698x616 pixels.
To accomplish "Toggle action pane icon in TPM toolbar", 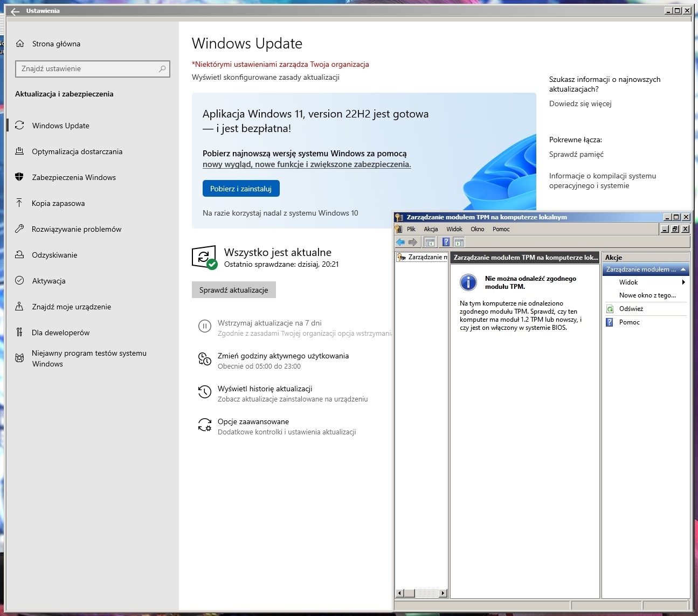I will pos(459,242).
